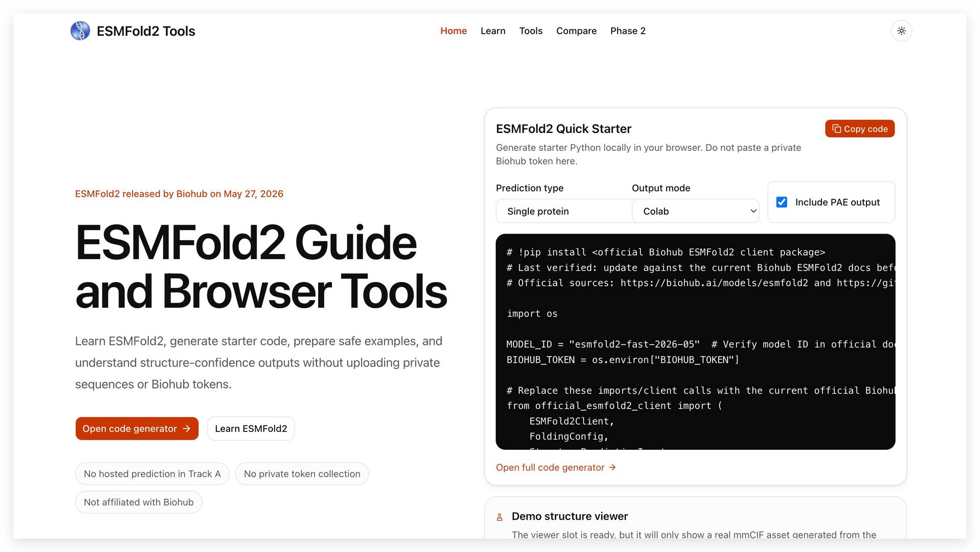Screen dimensions: 980x552
Task: Click the Learn ESMFold2 button
Action: point(251,428)
